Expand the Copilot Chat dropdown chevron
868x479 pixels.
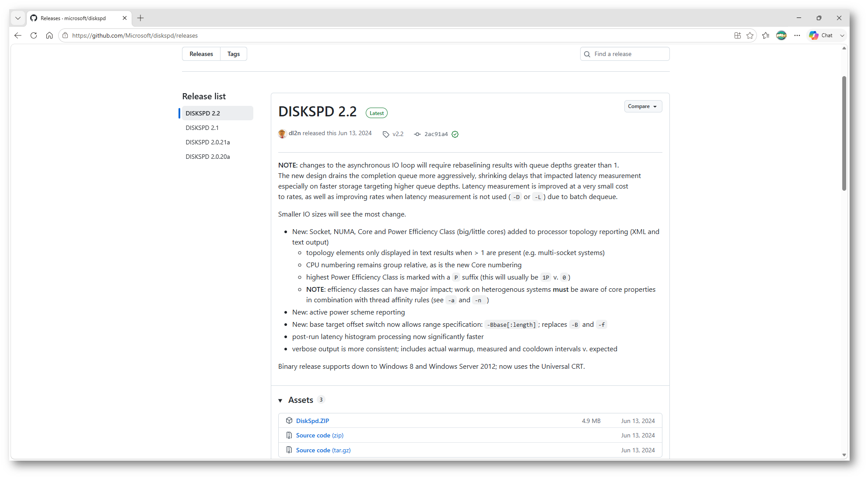842,35
